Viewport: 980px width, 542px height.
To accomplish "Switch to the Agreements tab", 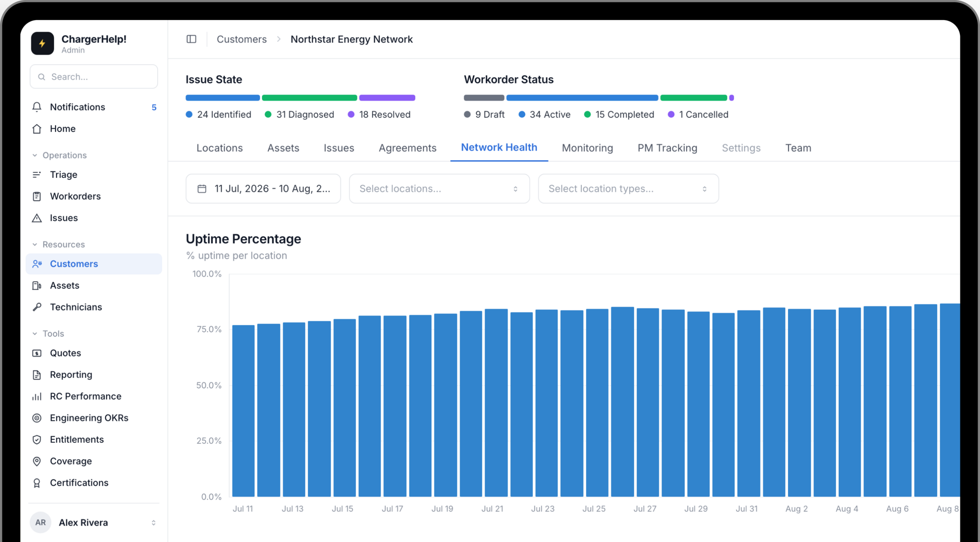I will (408, 148).
